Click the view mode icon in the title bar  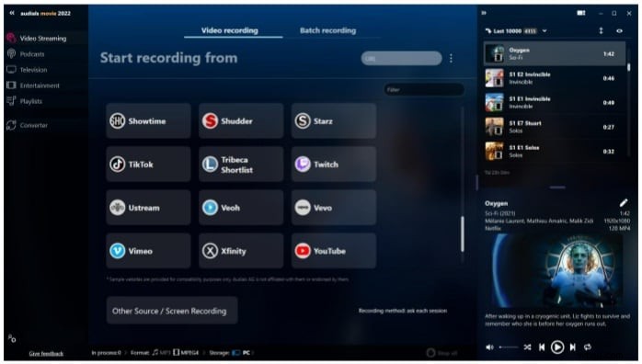coord(581,13)
